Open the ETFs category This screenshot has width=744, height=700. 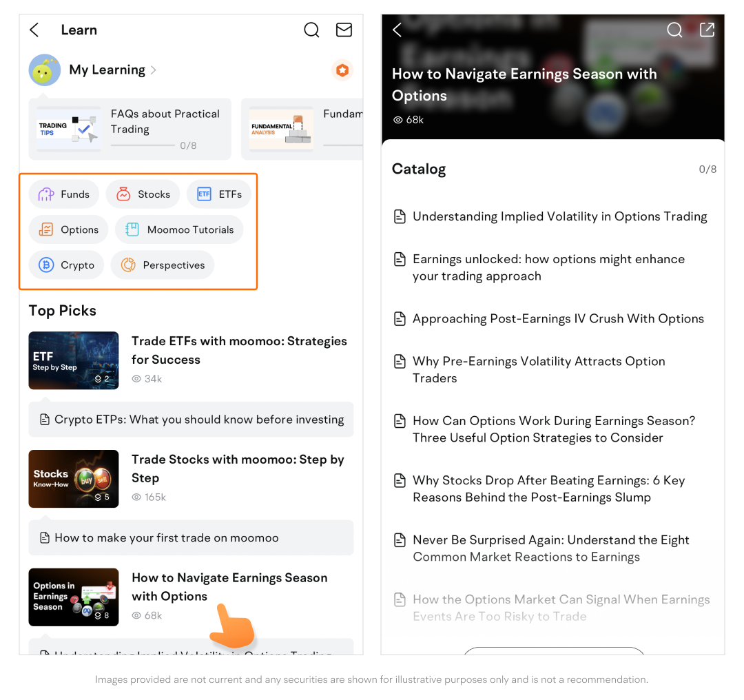click(219, 194)
